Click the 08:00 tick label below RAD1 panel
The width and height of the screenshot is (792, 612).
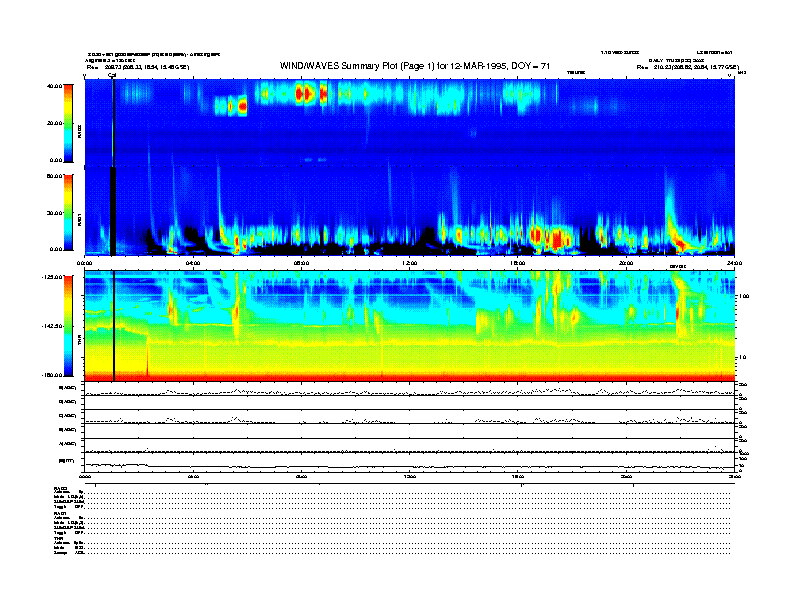click(301, 263)
